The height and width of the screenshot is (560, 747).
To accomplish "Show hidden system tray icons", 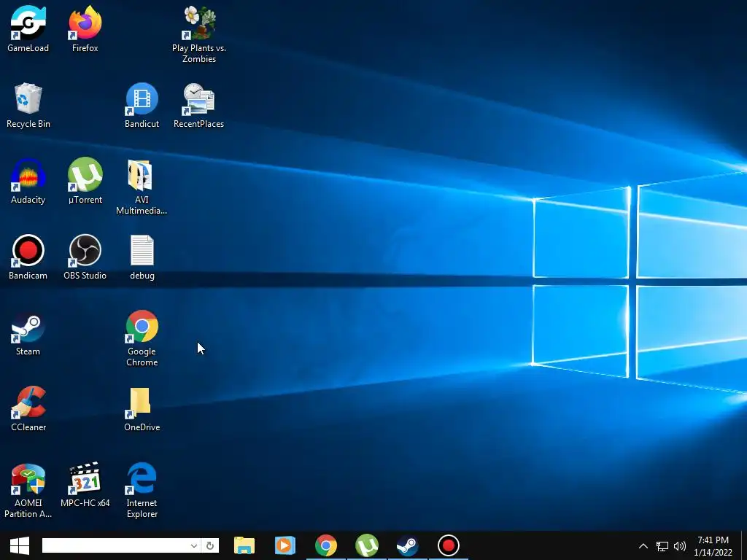I will pos(643,546).
